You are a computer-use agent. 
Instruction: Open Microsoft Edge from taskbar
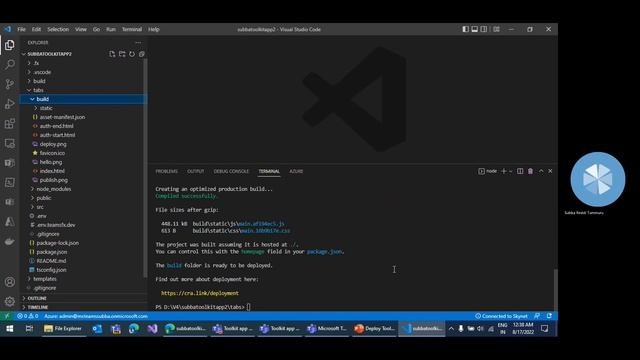(133, 329)
